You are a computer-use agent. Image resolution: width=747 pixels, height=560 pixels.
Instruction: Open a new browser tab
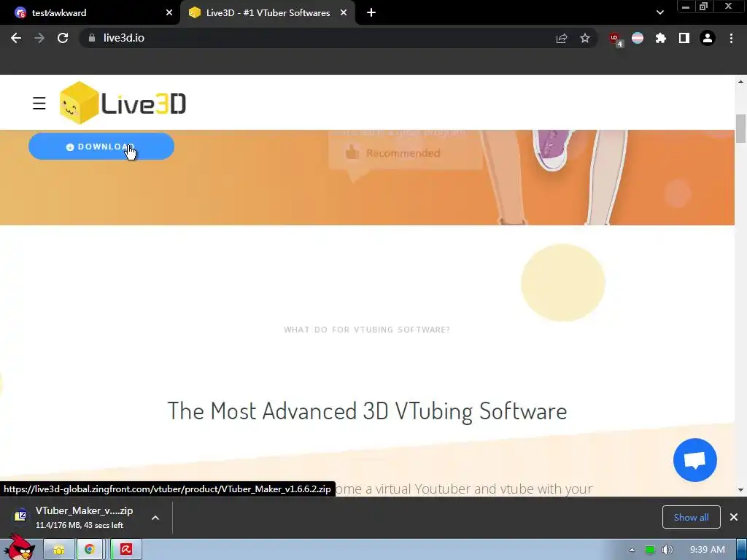(x=371, y=13)
